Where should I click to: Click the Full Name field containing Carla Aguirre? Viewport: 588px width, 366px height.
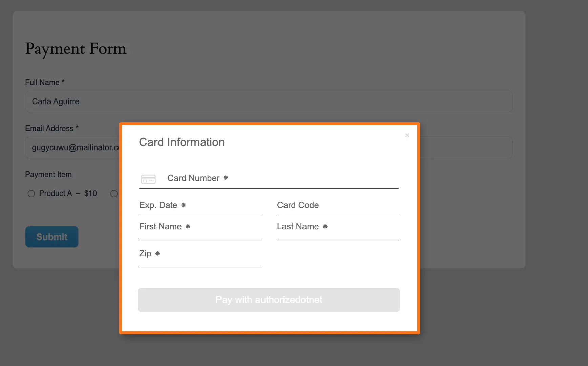point(135,101)
